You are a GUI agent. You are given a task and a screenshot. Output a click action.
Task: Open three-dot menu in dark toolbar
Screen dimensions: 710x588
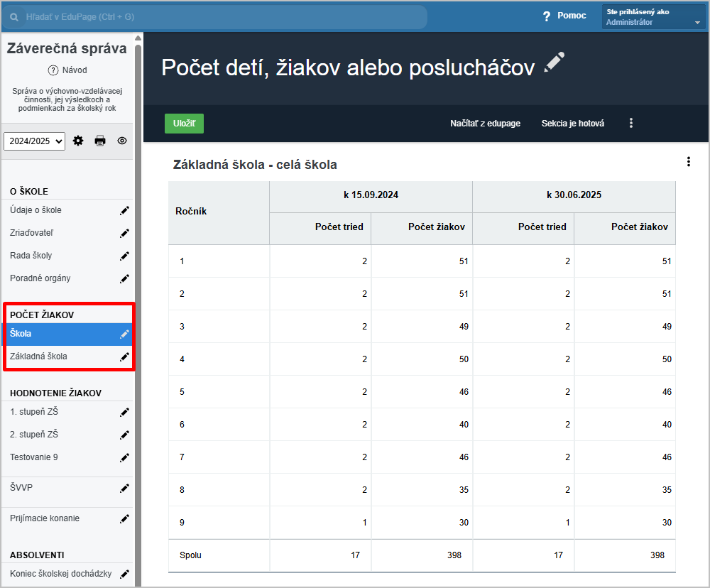pyautogui.click(x=630, y=123)
